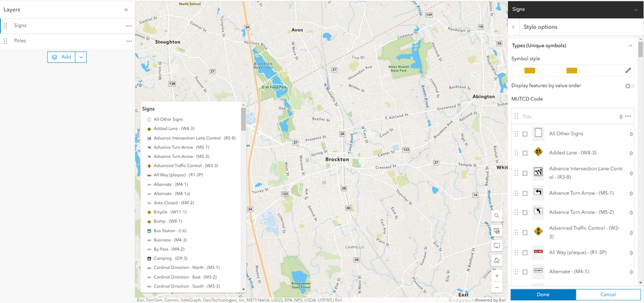The width and height of the screenshot is (644, 303).
Task: Zoom out on the map
Action: pos(496,287)
